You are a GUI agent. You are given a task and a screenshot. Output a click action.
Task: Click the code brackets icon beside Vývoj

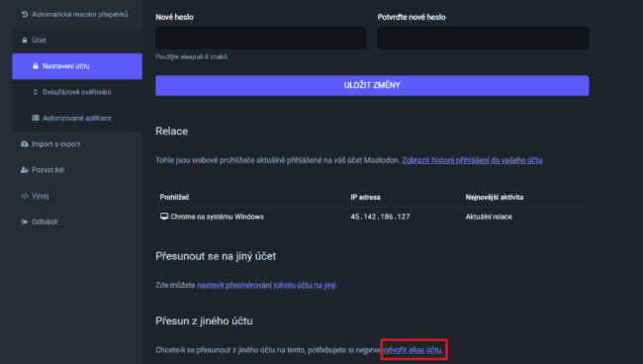click(25, 196)
